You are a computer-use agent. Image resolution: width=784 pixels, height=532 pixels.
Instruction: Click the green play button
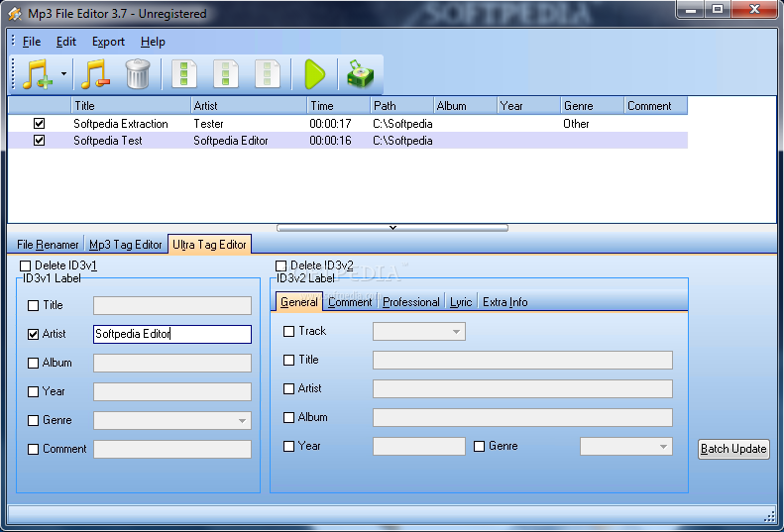click(x=315, y=74)
